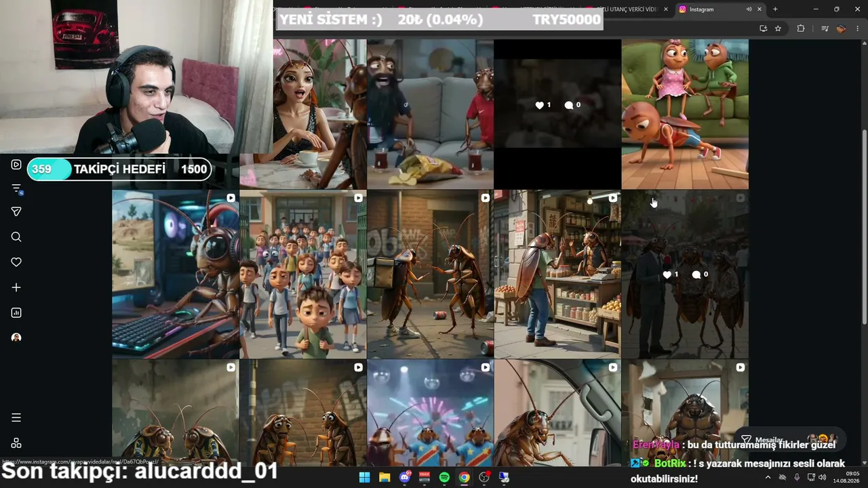This screenshot has height=488, width=868.
Task: Open a new browser tab
Action: 775,9
